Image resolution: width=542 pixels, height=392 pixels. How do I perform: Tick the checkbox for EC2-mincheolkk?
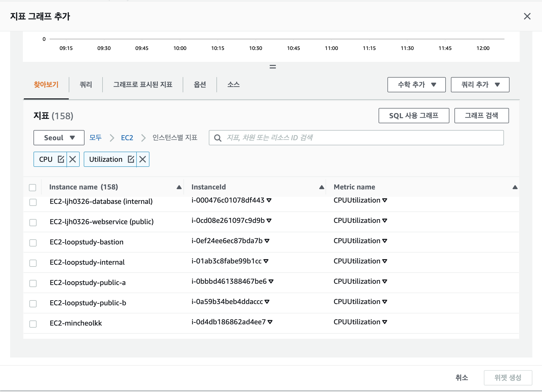(x=33, y=324)
